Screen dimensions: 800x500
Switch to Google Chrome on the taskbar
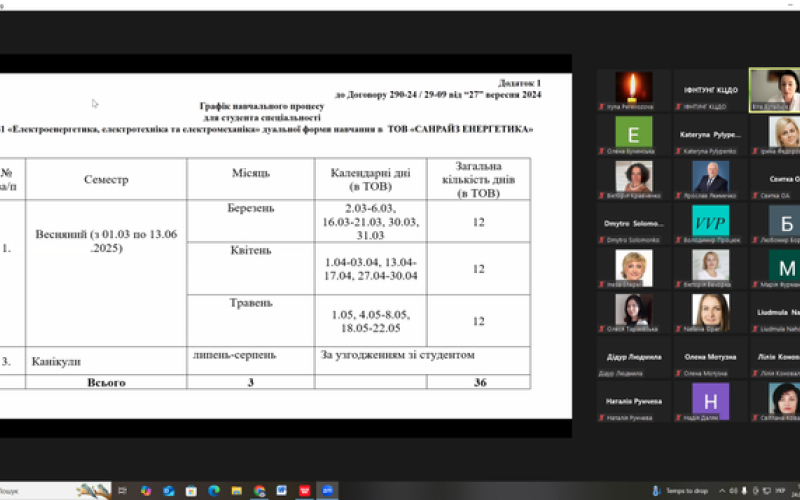click(x=259, y=491)
